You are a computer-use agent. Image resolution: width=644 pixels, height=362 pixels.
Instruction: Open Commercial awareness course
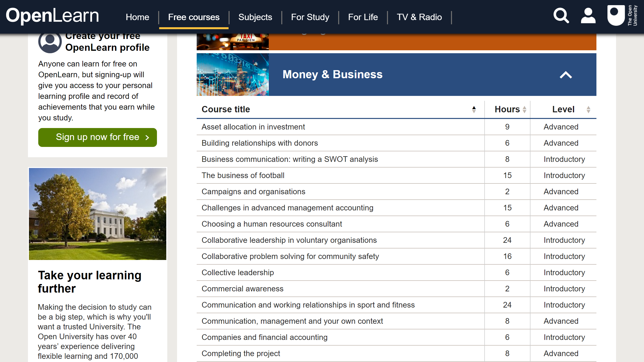(243, 289)
